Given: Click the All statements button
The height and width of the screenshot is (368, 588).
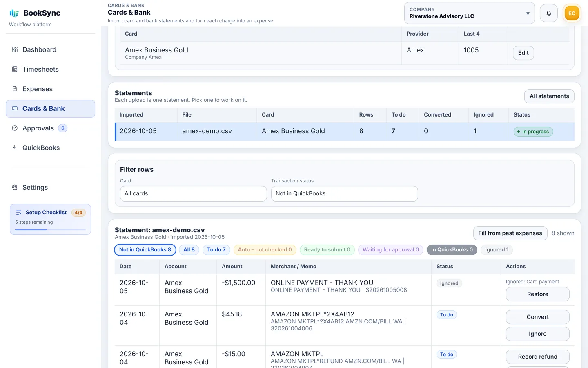Looking at the screenshot, I should [549, 96].
